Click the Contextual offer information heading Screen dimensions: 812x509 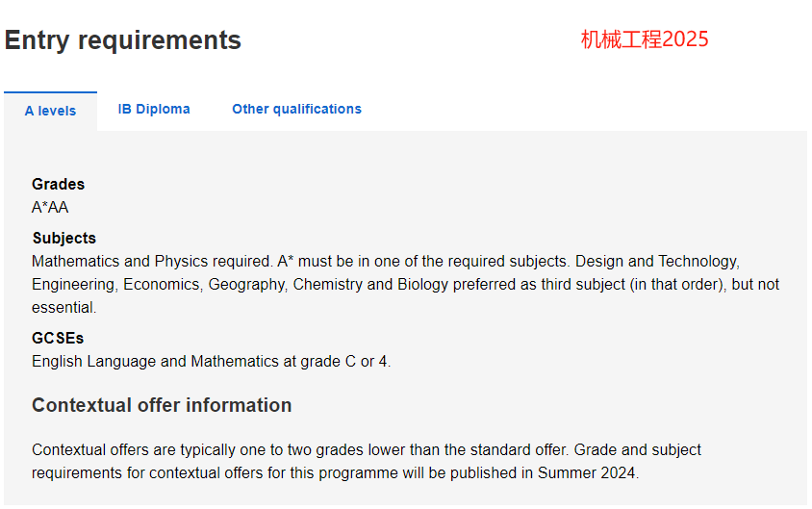click(162, 405)
